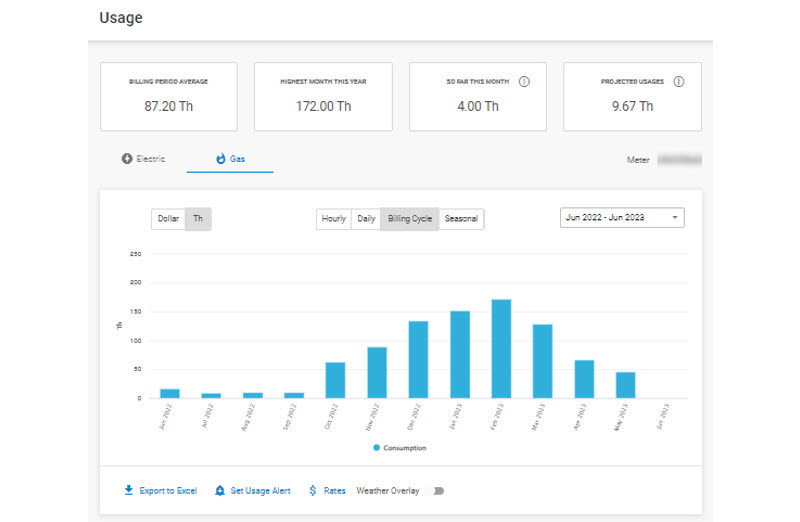Click the Billing Cycle view button
This screenshot has height=522, width=800.
coord(410,219)
